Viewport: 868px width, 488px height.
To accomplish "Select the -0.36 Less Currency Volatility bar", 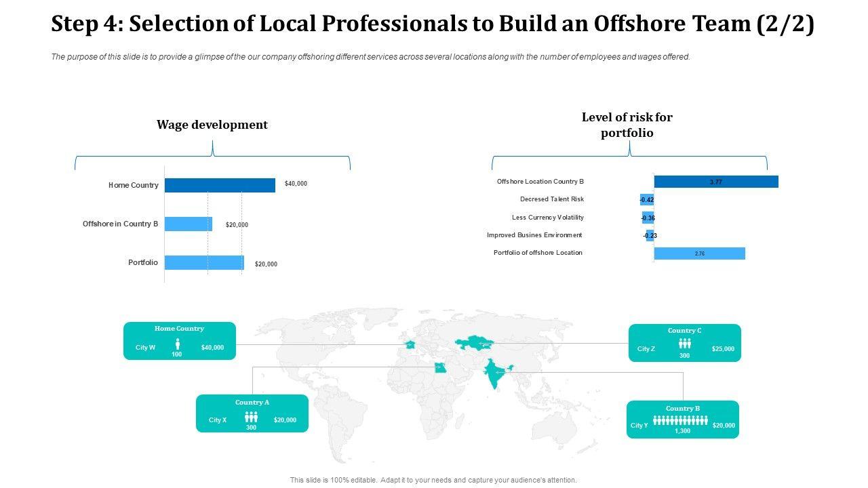I will pos(648,218).
